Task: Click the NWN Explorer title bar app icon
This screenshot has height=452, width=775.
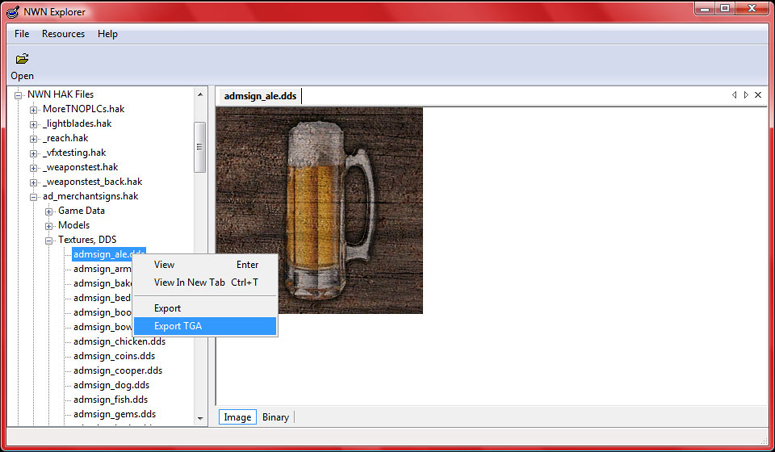Action: point(13,11)
